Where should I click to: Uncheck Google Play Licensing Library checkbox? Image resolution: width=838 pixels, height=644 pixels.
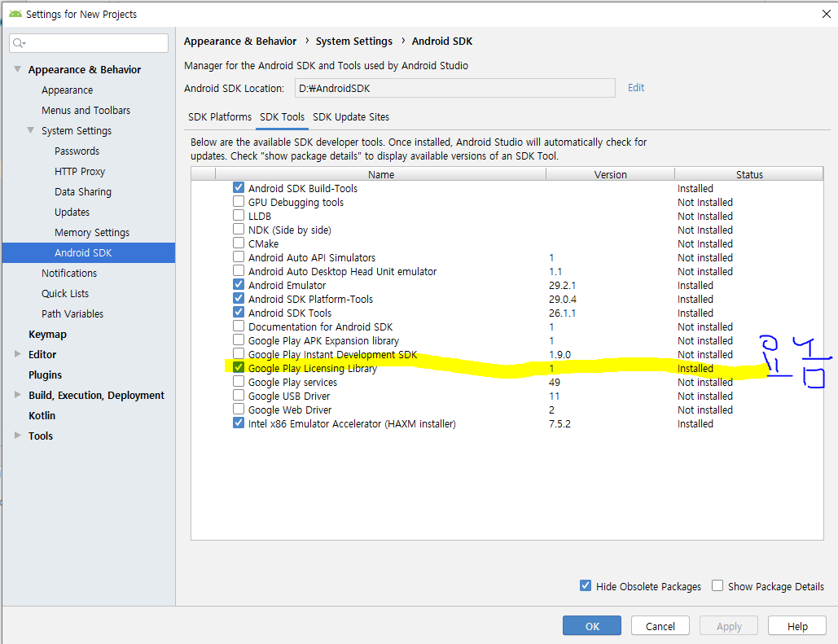point(239,368)
